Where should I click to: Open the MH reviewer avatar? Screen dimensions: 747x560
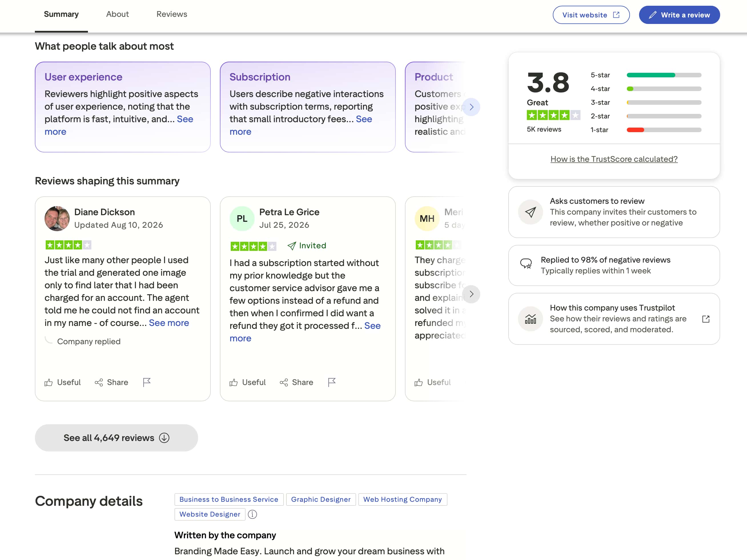pos(427,218)
